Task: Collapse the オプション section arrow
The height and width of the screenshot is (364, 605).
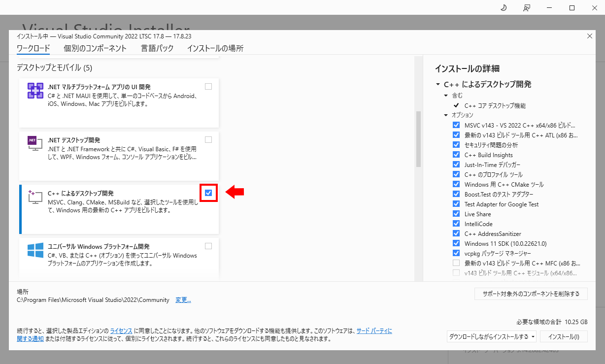Action: (x=446, y=115)
